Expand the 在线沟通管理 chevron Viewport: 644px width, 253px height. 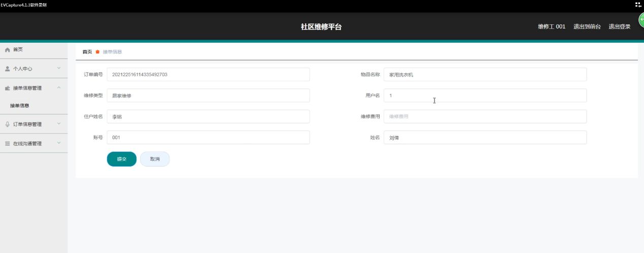(59, 143)
